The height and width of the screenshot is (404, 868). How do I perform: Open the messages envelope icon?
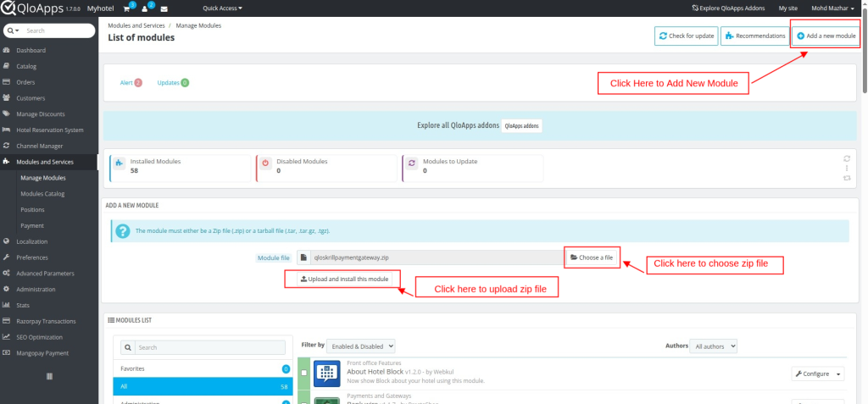click(164, 8)
